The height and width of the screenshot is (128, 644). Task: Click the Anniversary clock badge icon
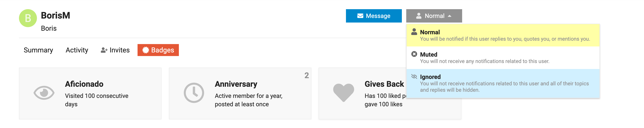tap(194, 93)
